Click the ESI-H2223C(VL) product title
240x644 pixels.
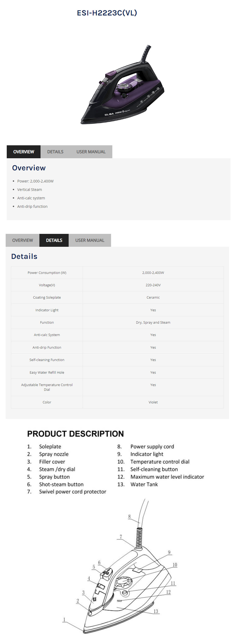(x=107, y=13)
